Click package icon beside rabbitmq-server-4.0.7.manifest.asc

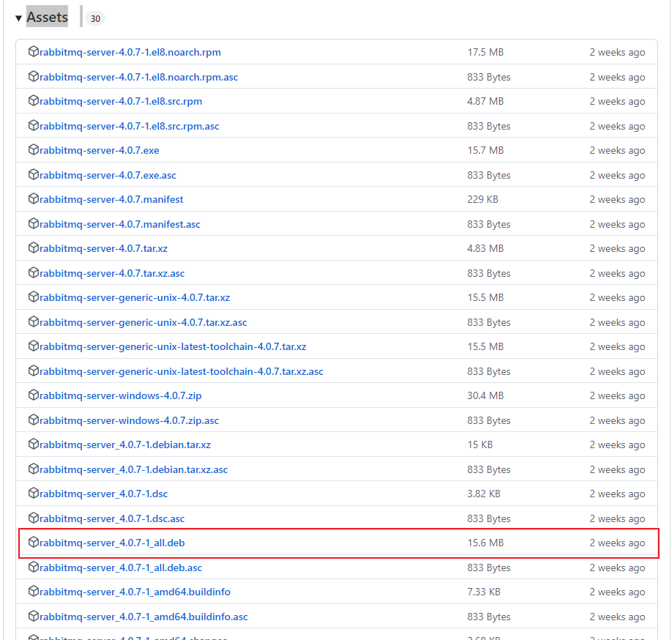(x=34, y=224)
